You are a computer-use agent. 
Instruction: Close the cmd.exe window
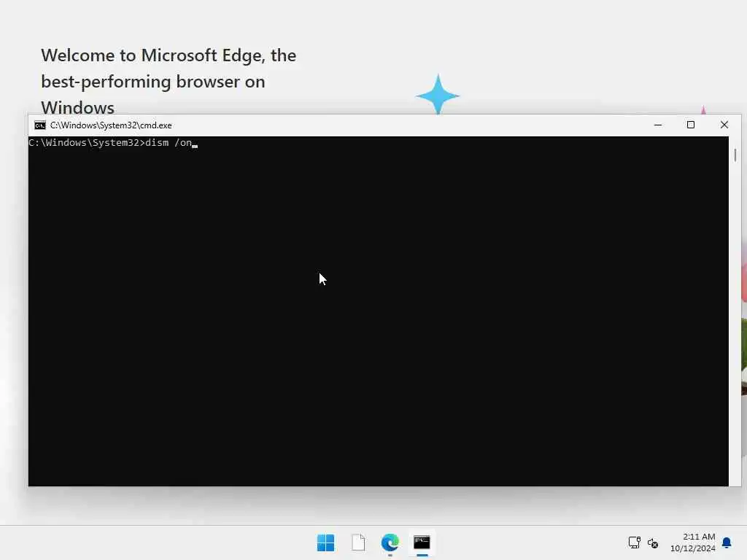pyautogui.click(x=724, y=125)
